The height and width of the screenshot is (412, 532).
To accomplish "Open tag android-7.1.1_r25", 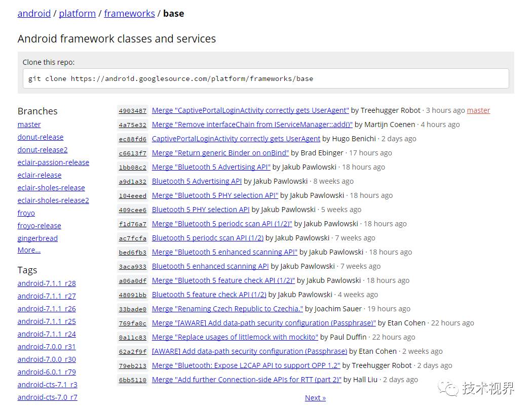I will tap(47, 321).
